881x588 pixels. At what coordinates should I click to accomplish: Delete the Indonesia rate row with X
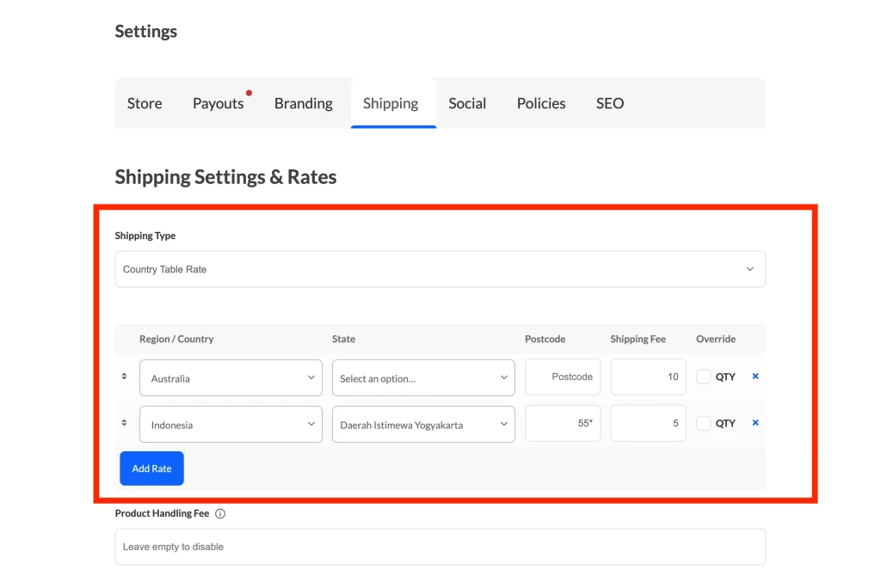[x=755, y=423]
